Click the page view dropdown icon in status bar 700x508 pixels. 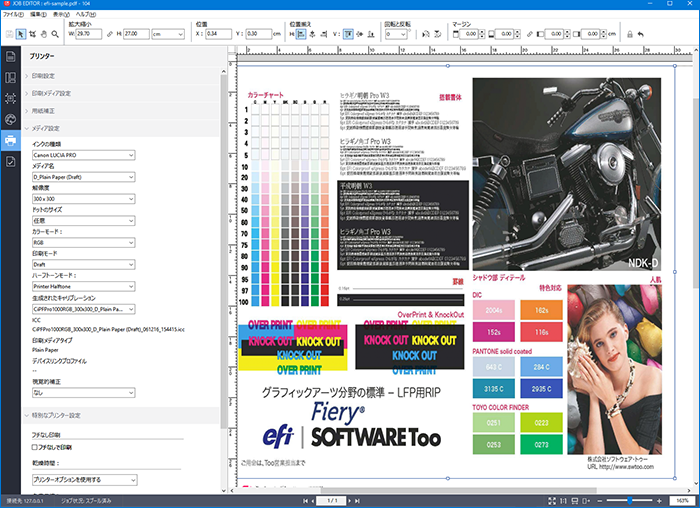586,501
